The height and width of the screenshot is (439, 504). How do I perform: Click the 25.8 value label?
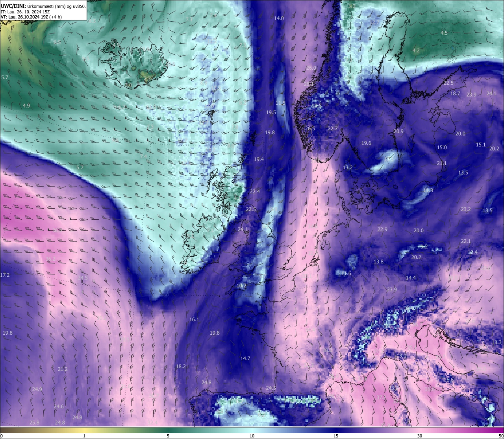click(x=34, y=423)
